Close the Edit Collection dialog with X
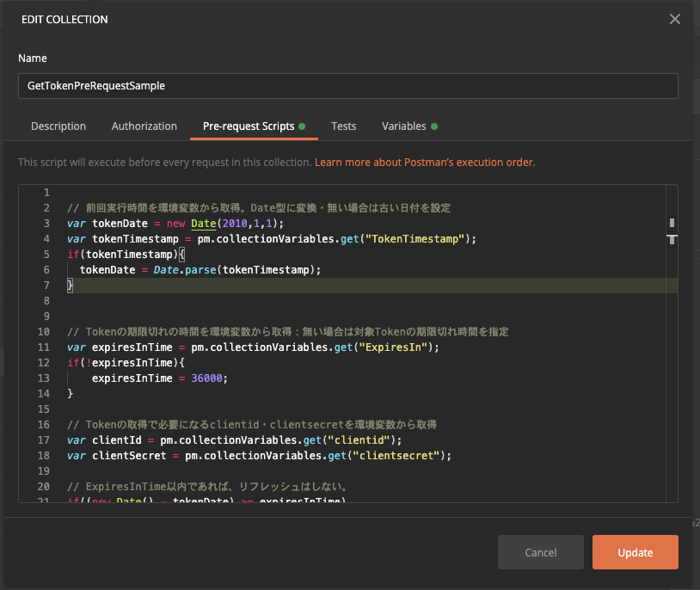This screenshot has height=590, width=700. coord(675,19)
